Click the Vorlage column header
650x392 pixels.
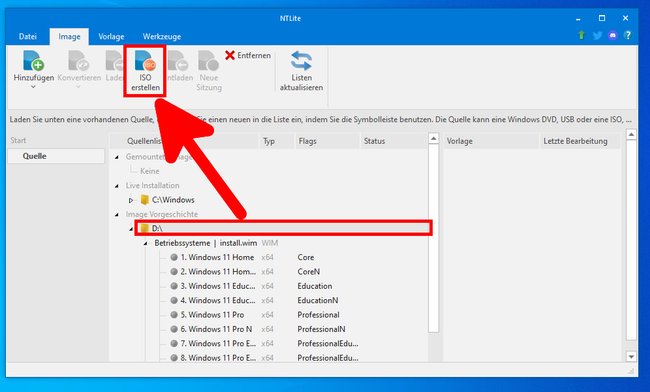pos(491,141)
